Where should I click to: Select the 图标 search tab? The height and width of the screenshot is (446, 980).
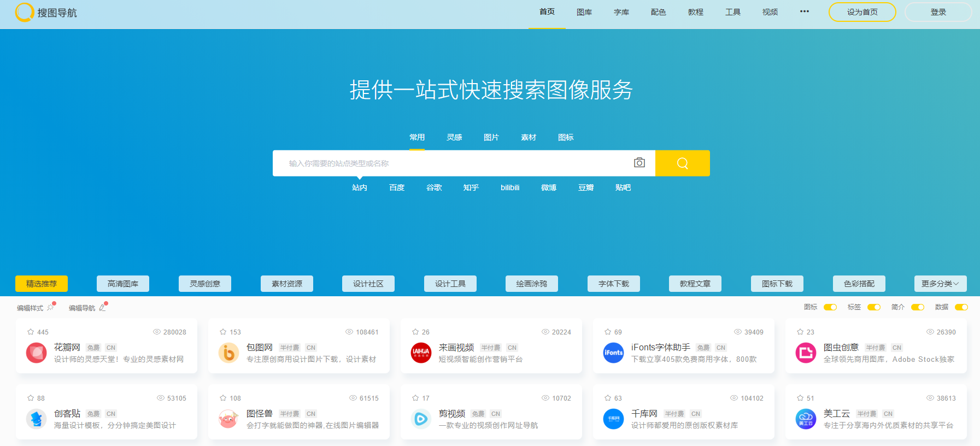pos(566,137)
